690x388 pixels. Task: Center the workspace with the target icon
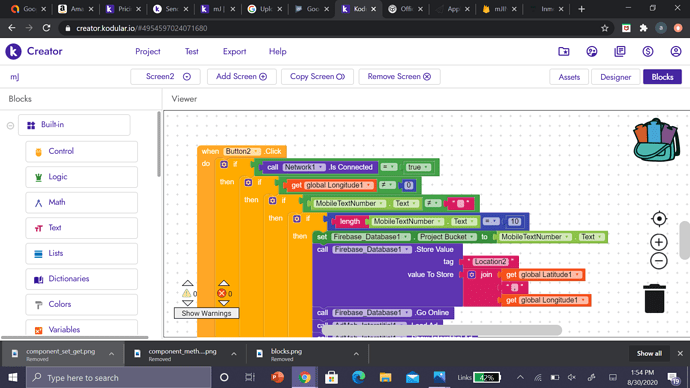coord(659,219)
